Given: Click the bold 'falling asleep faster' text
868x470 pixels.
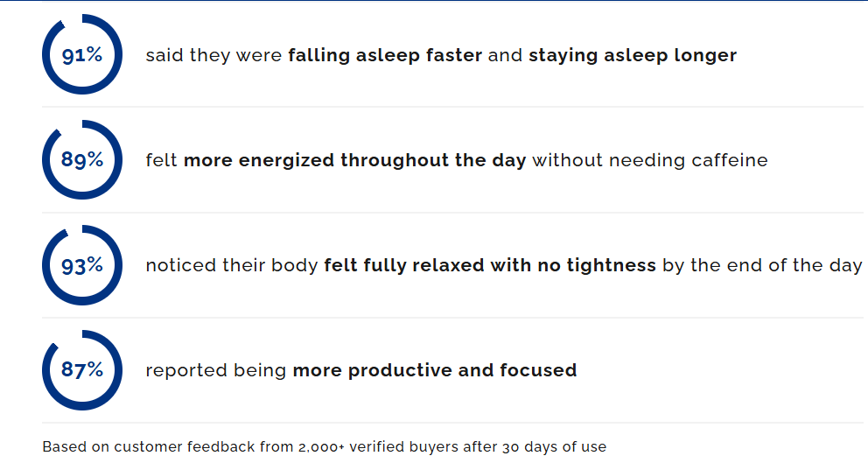Looking at the screenshot, I should (x=385, y=55).
